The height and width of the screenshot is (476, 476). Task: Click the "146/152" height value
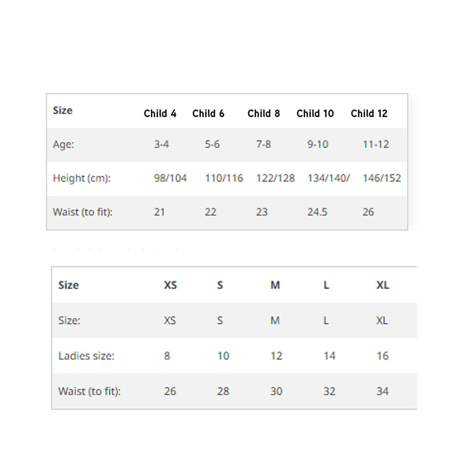382,178
